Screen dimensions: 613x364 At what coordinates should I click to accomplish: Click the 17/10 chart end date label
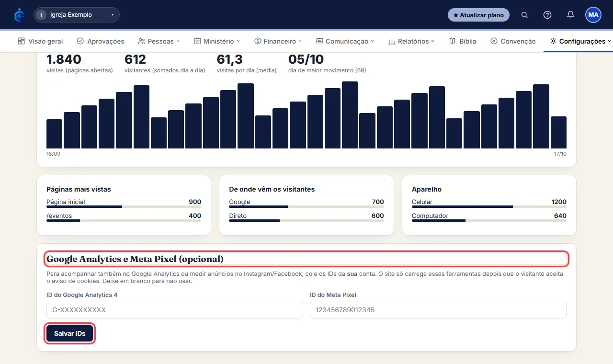(560, 154)
